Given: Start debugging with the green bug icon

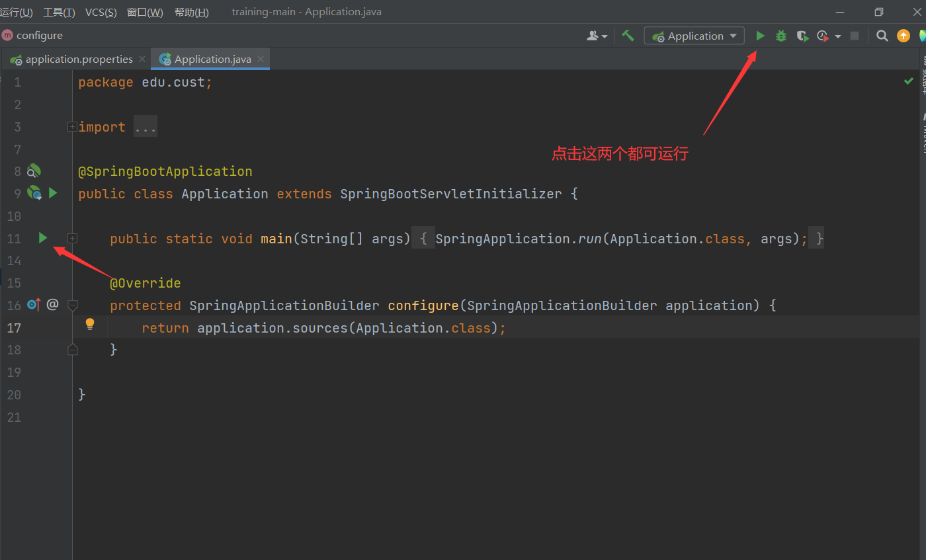Looking at the screenshot, I should click(x=781, y=36).
